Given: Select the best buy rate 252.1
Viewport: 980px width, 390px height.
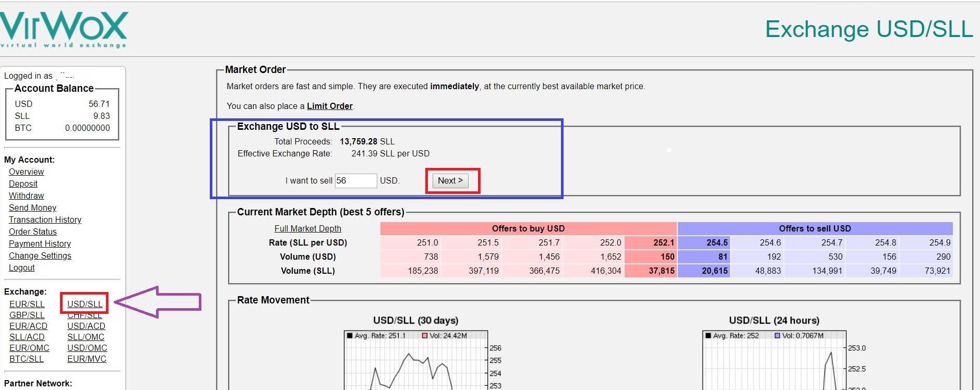Looking at the screenshot, I should [651, 242].
